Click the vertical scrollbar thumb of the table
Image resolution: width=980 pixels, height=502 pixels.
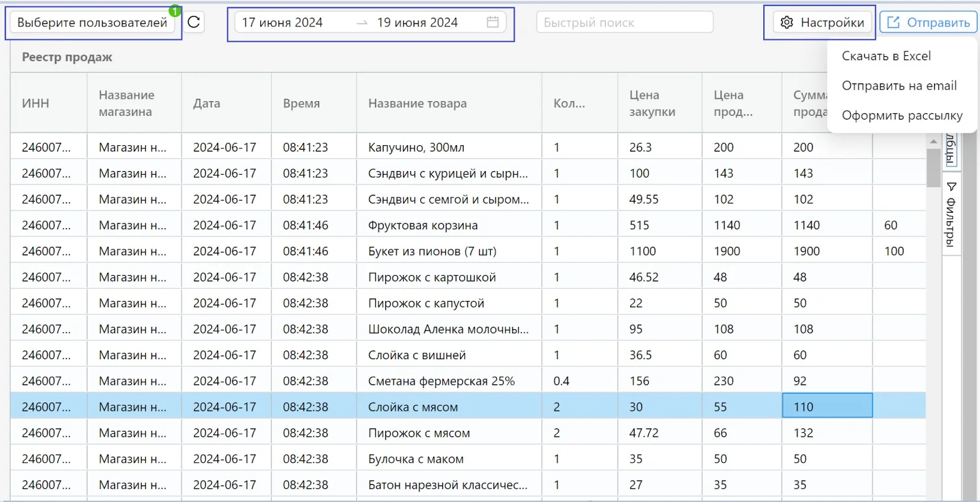tap(933, 167)
